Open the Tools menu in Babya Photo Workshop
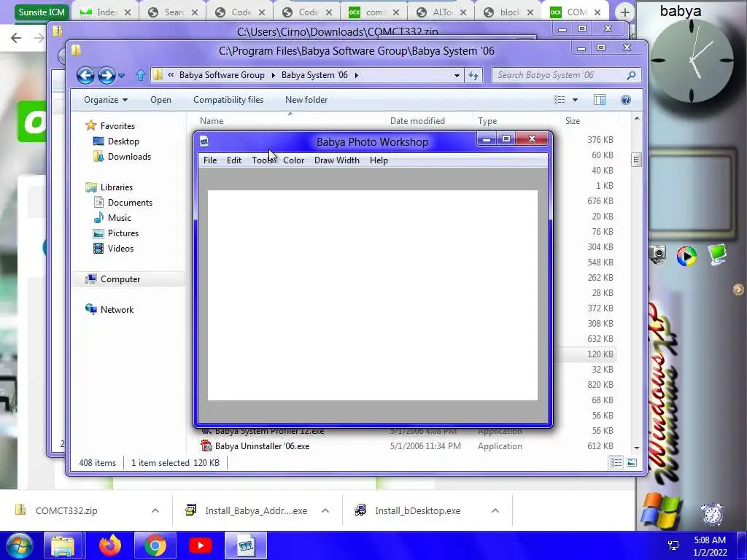747x560 pixels. (x=262, y=160)
